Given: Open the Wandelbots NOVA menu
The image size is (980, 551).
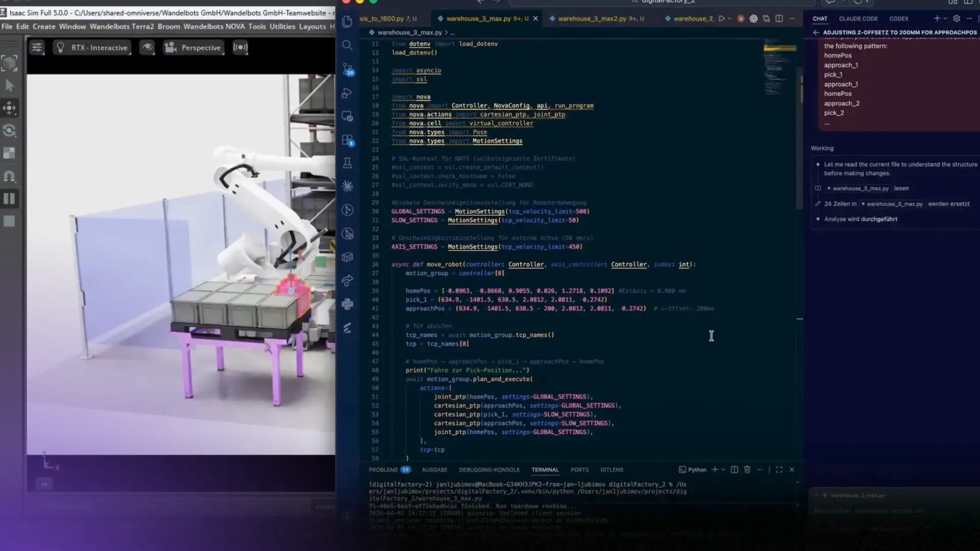Looking at the screenshot, I should [x=214, y=27].
